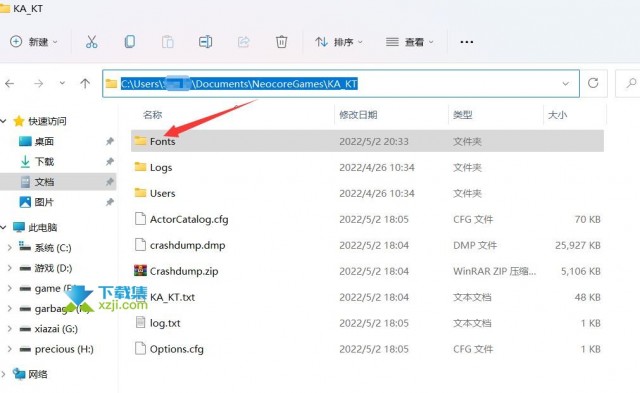The height and width of the screenshot is (393, 640).
Task: Select the Fonts folder
Action: point(367,141)
